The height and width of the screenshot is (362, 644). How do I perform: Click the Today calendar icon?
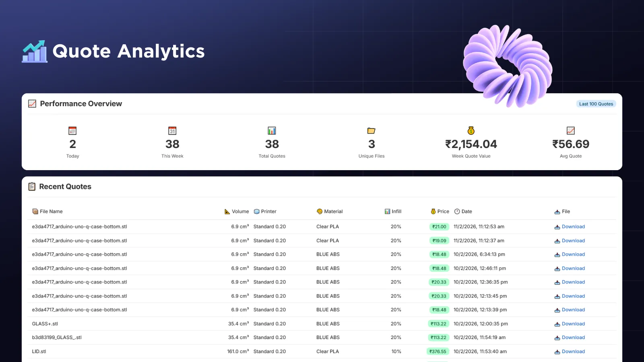[x=72, y=130]
